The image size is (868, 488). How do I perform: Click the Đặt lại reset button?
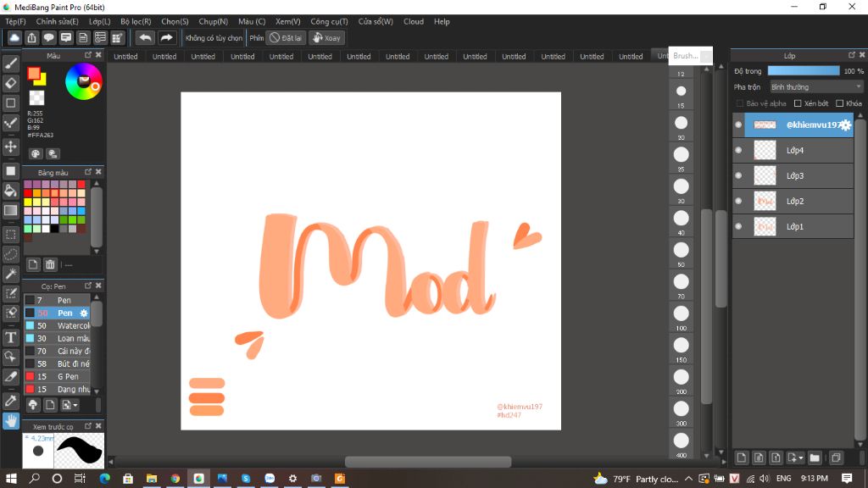(286, 37)
